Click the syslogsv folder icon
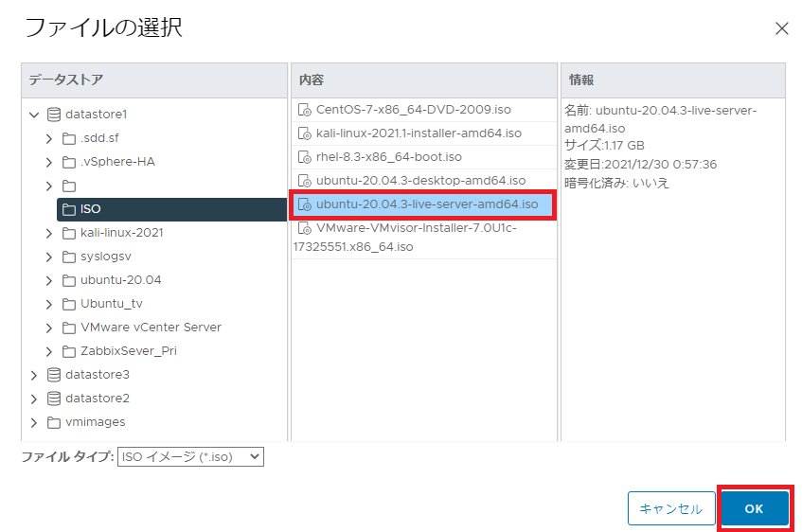Viewport: 802px width, 532px height. point(69,257)
